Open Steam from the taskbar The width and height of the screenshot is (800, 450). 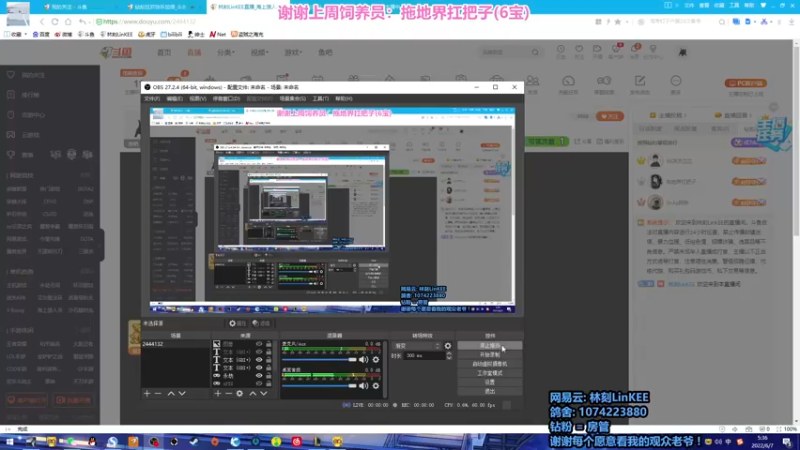(x=194, y=441)
